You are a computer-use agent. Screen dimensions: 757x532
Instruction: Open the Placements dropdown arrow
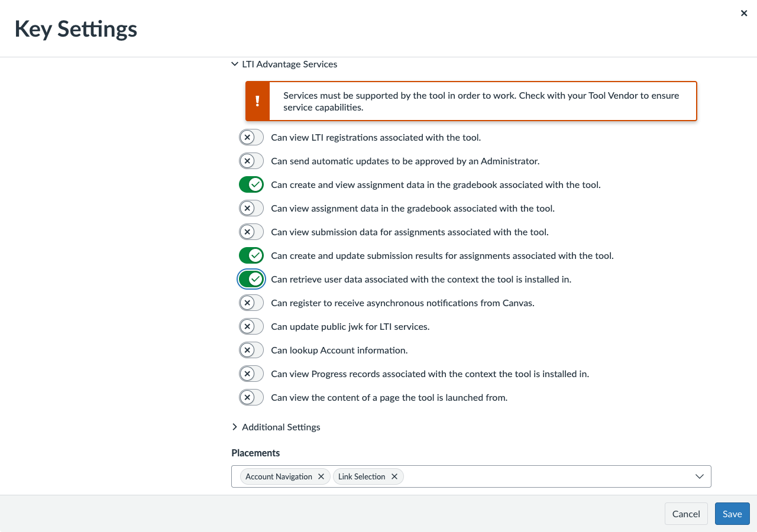pyautogui.click(x=700, y=476)
